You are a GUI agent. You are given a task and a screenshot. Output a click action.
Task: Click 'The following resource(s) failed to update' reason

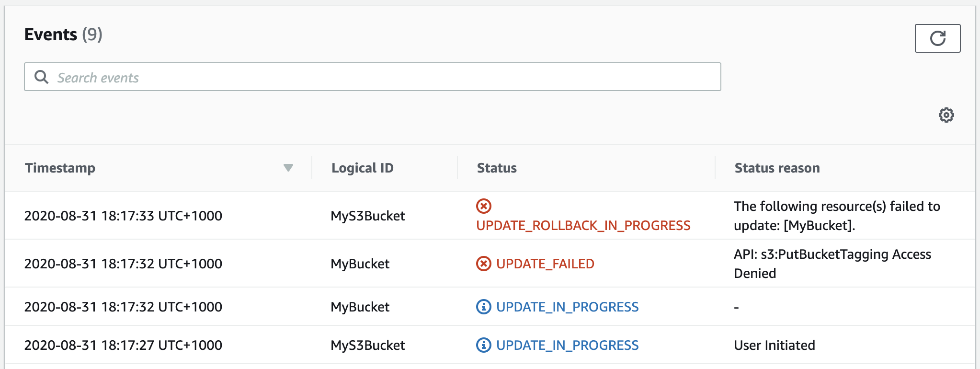click(x=837, y=216)
